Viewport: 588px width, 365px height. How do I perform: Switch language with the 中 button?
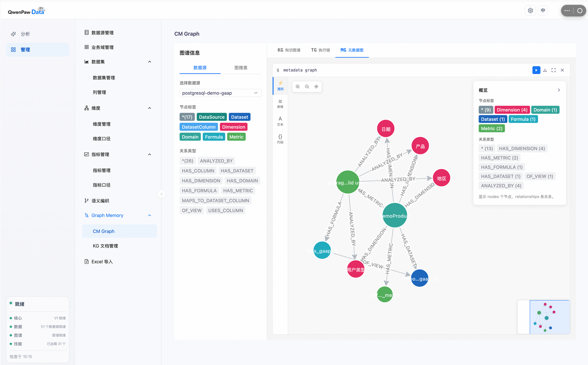click(x=543, y=11)
